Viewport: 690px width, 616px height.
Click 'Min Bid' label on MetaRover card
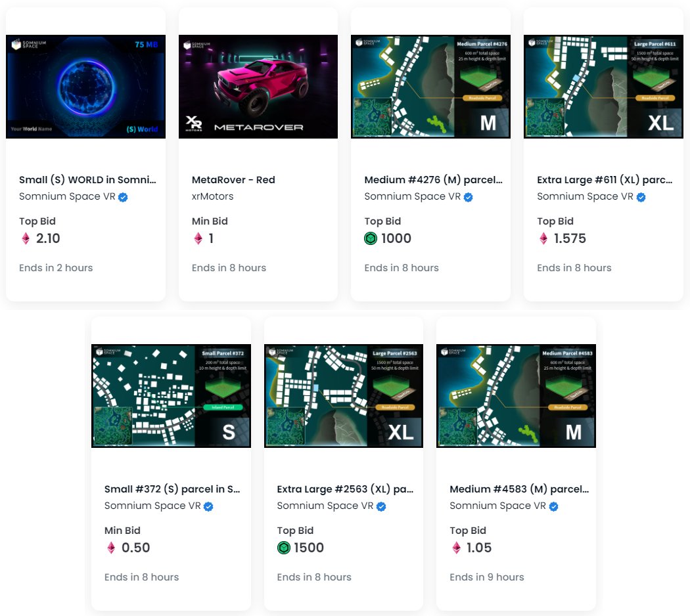point(210,221)
